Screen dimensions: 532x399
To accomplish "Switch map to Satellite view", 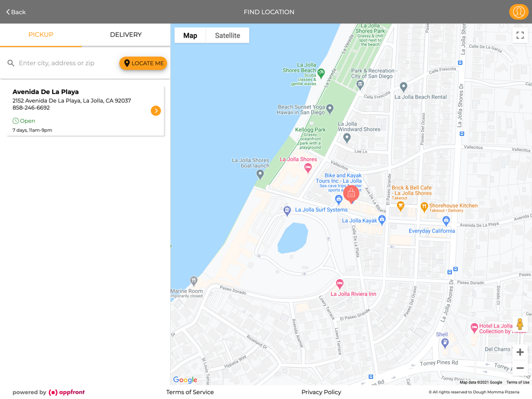I will 227,35.
